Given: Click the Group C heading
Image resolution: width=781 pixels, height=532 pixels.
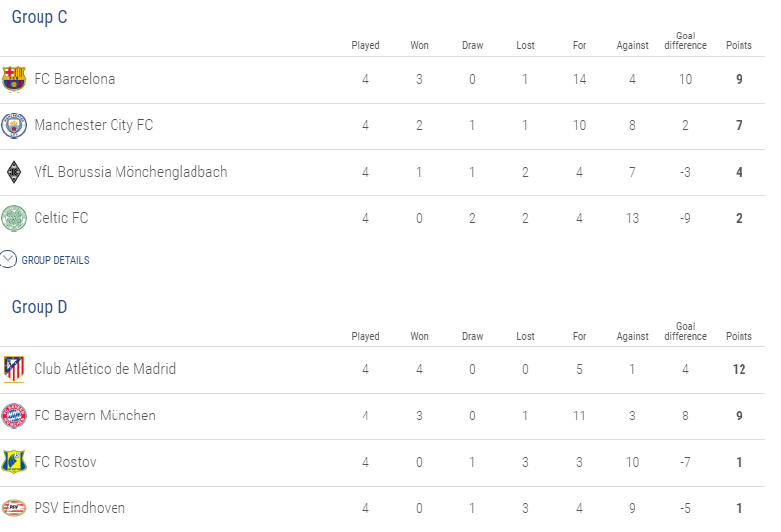Looking at the screenshot, I should (x=39, y=17).
